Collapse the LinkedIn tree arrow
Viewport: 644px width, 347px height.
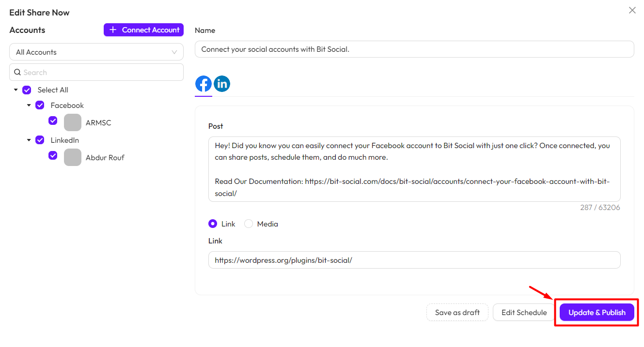[x=29, y=140]
